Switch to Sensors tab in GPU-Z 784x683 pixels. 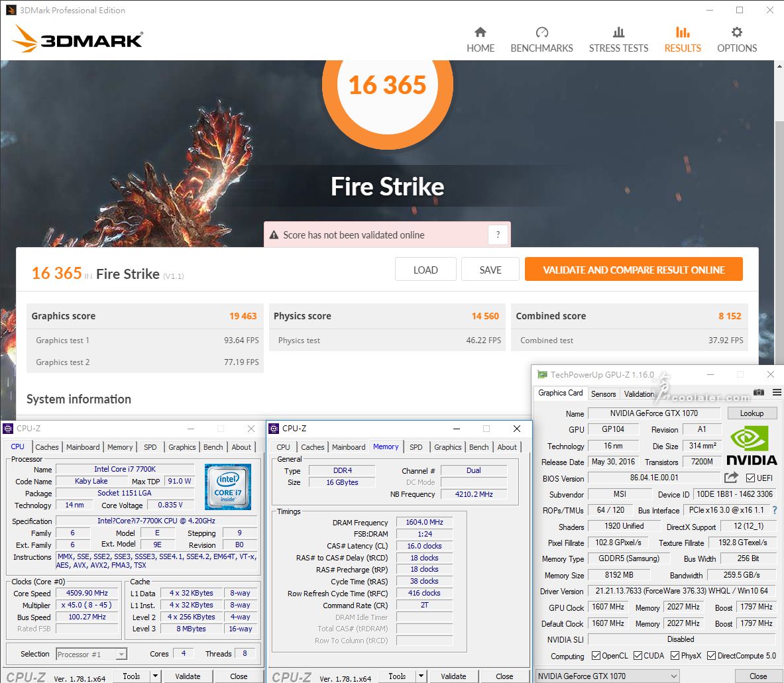(604, 394)
